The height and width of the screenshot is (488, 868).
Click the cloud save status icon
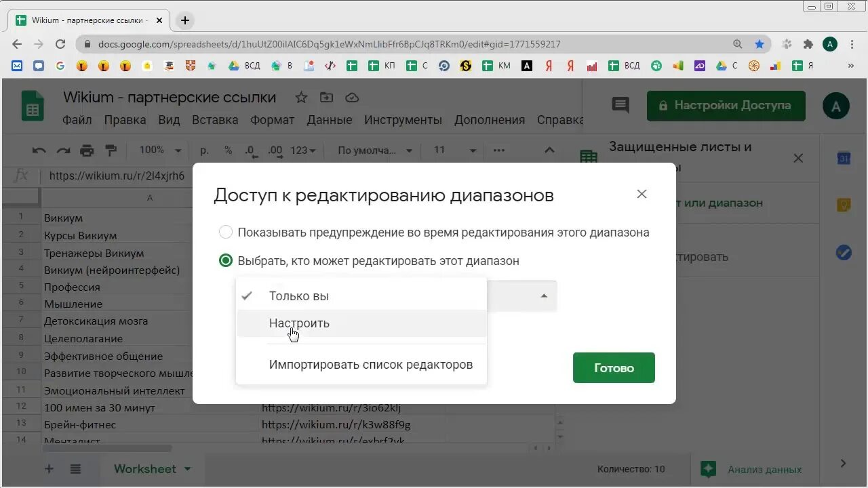click(x=352, y=98)
